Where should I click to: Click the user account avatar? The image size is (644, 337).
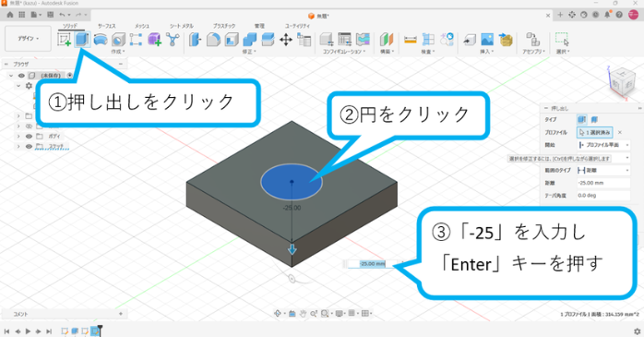[x=633, y=15]
